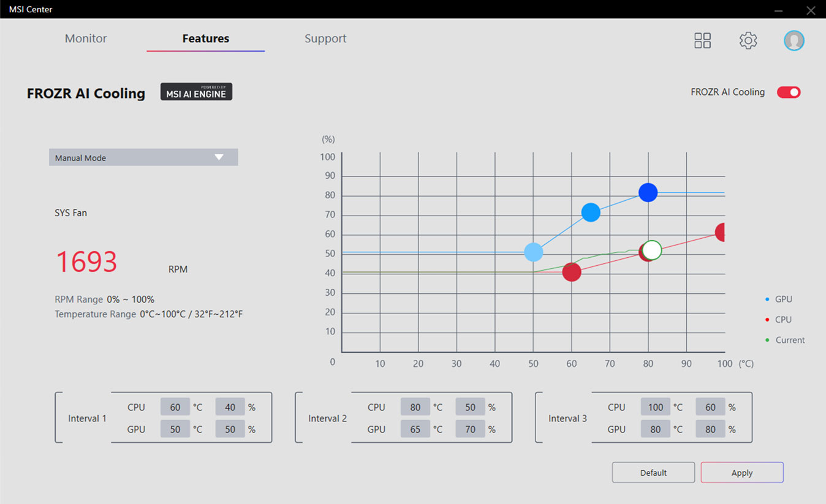Screen dimensions: 826x504
Task: Select the dark blue GPU point at 80°C
Action: (x=648, y=192)
